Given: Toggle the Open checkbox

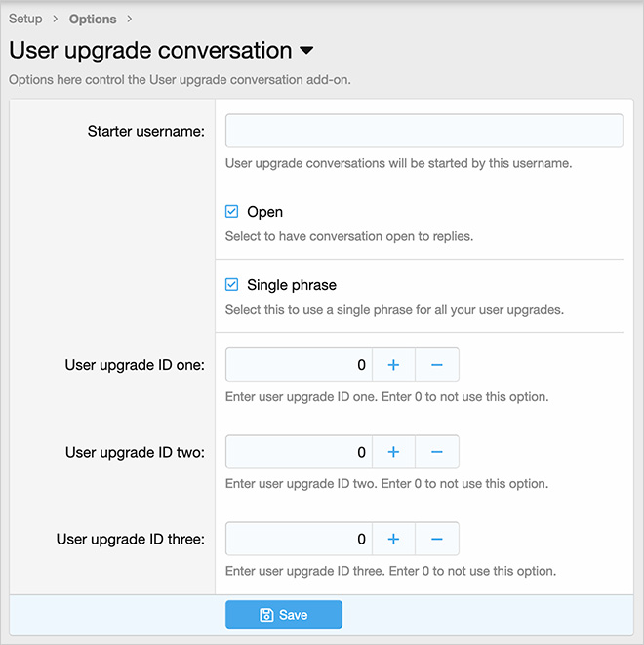Looking at the screenshot, I should click(232, 212).
